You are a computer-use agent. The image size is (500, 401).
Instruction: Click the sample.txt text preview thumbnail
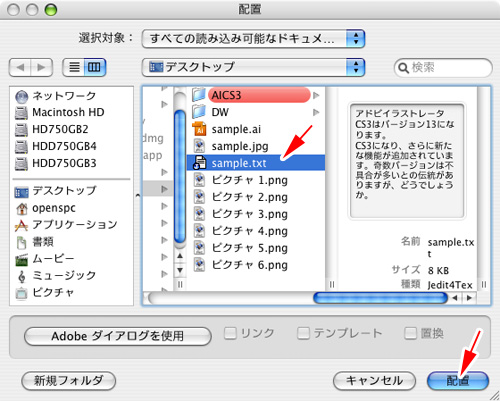click(406, 161)
